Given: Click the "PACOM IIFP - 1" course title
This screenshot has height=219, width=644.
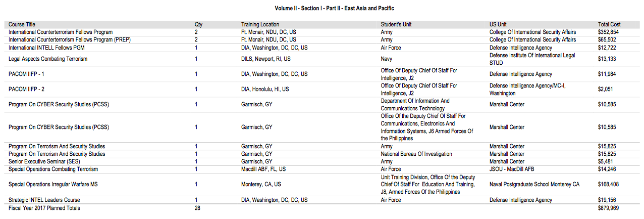Looking at the screenshot, I should point(26,74).
